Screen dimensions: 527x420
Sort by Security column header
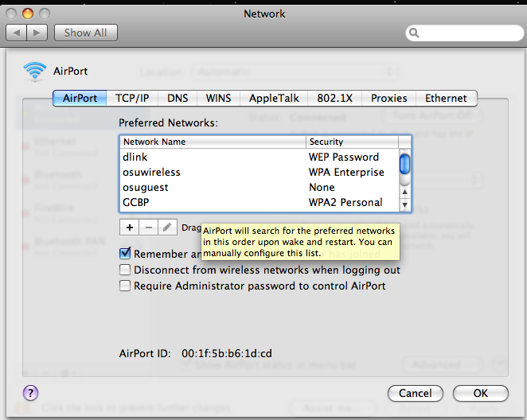pos(352,142)
